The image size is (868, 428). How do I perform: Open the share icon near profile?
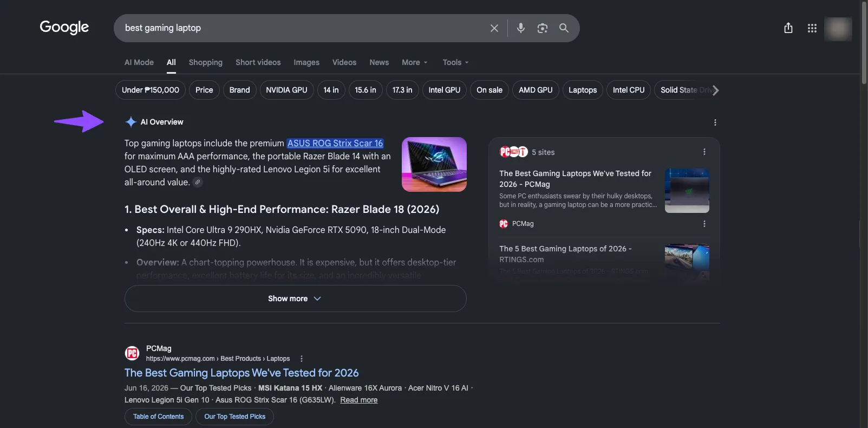(x=788, y=28)
